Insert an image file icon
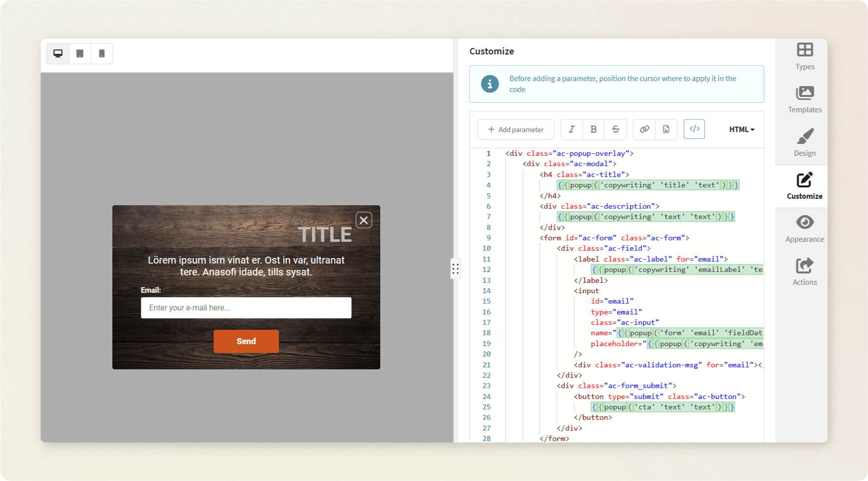The width and height of the screenshot is (868, 481). point(666,130)
